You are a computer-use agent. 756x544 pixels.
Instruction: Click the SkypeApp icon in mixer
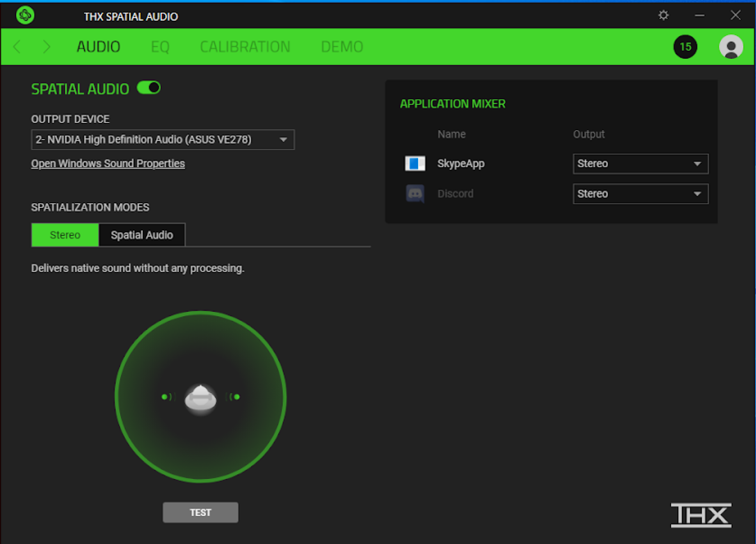click(415, 163)
